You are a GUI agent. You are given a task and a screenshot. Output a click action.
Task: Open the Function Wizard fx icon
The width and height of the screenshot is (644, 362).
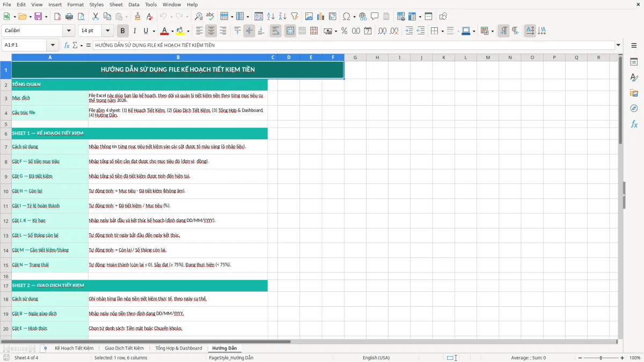[x=67, y=46]
